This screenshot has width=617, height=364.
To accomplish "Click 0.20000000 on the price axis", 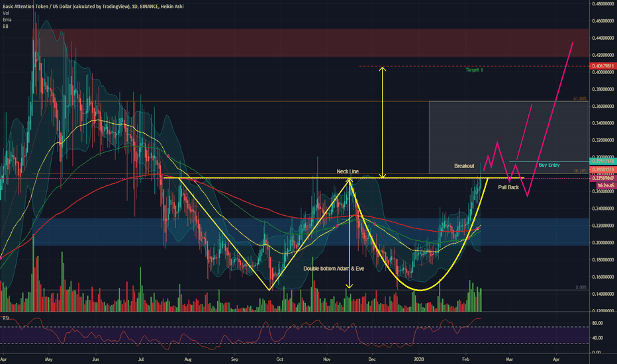I will 603,243.
